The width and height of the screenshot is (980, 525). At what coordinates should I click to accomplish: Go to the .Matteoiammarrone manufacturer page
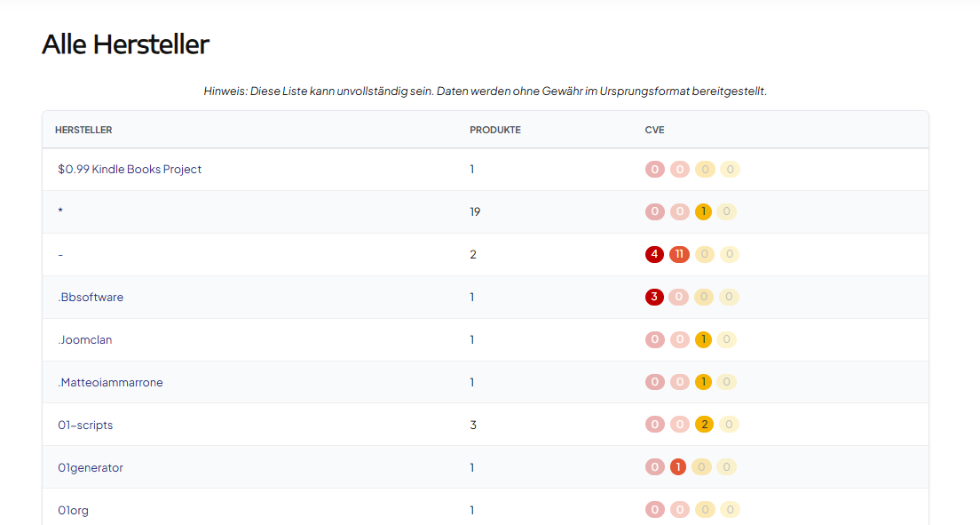pos(111,382)
